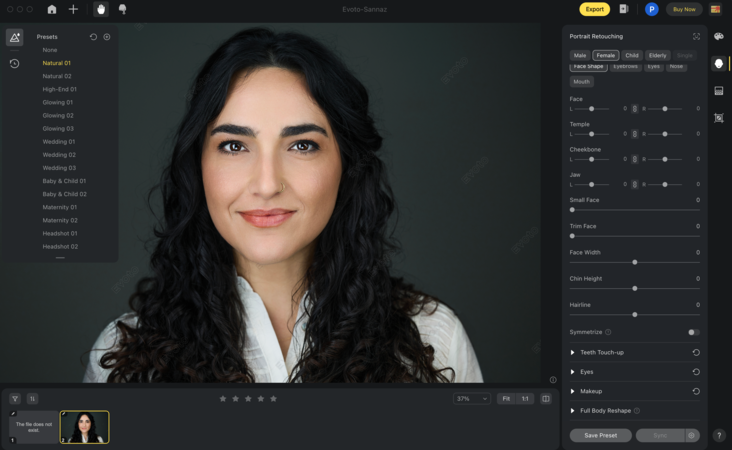The width and height of the screenshot is (732, 450).
Task: Select the Child portrait category tab
Action: [x=632, y=55]
